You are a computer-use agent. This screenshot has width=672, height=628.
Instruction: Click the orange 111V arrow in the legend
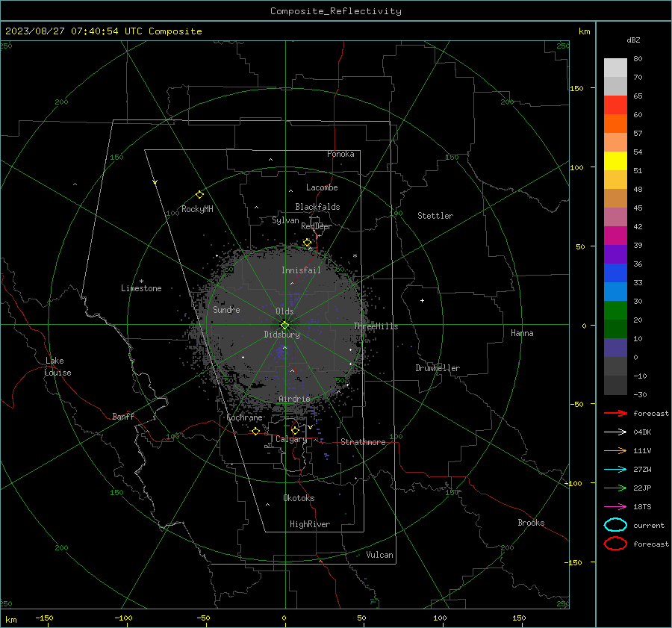(615, 450)
